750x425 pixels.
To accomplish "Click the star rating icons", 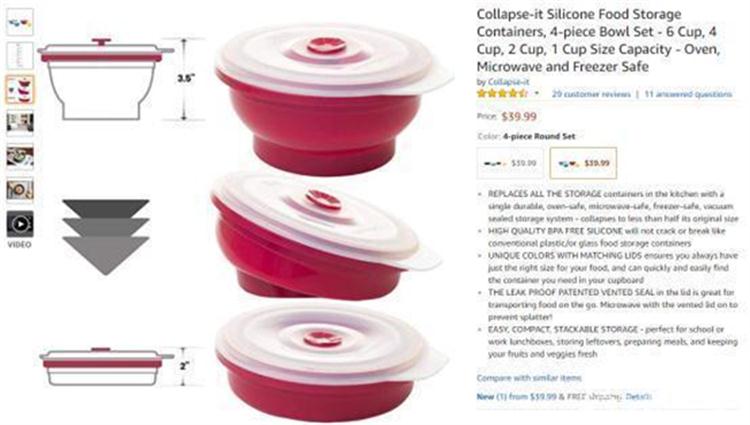I will pos(502,93).
